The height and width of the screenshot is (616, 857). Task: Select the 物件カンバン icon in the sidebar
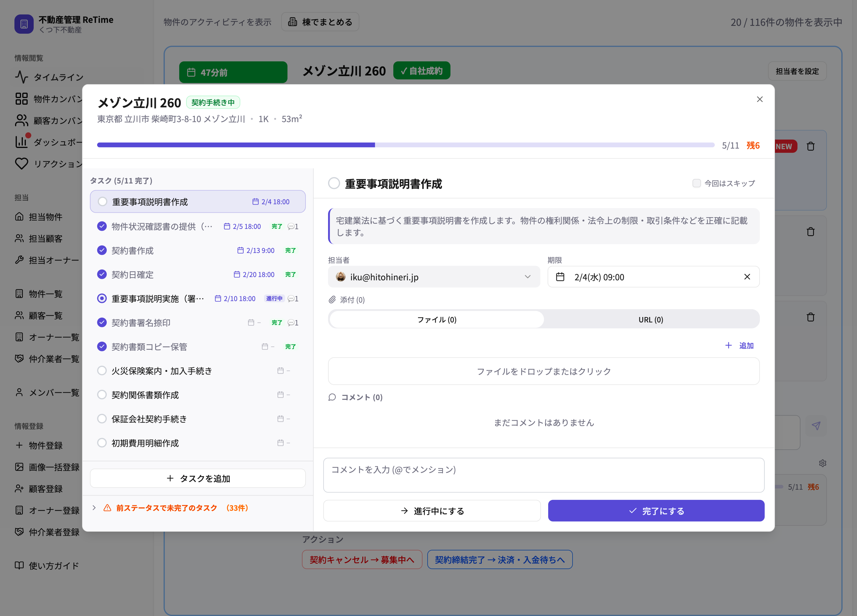tap(22, 99)
